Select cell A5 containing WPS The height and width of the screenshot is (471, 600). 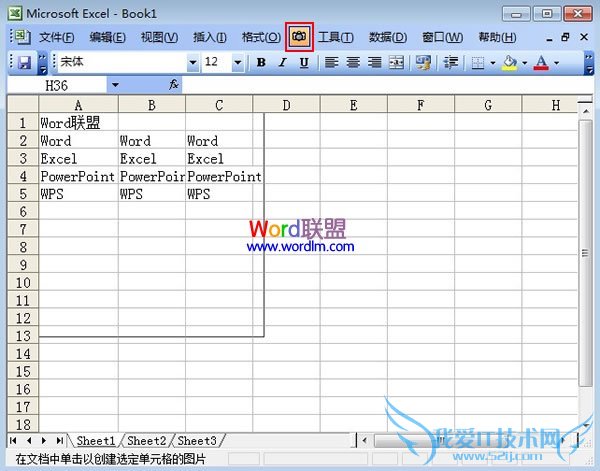pos(78,194)
